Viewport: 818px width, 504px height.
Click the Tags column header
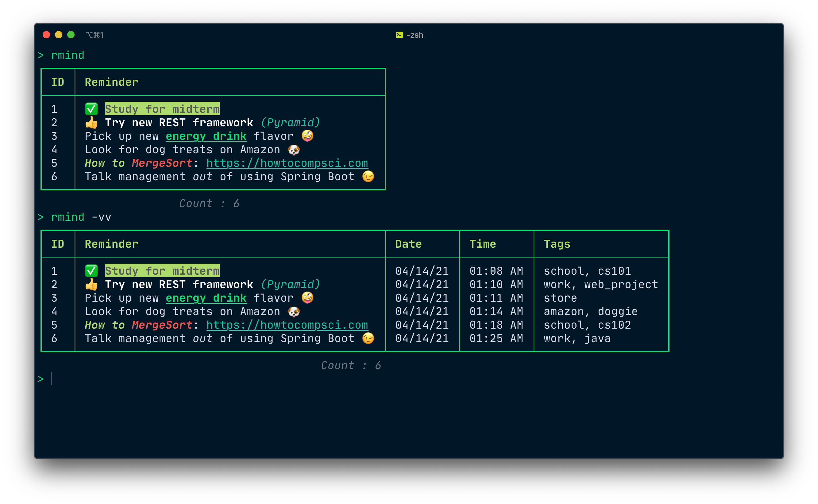[557, 244]
